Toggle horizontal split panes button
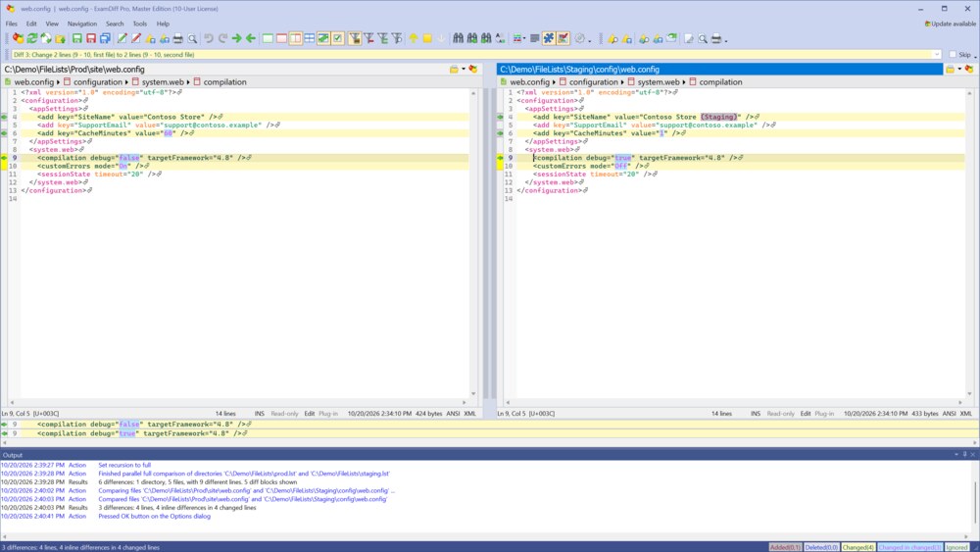 310,39
